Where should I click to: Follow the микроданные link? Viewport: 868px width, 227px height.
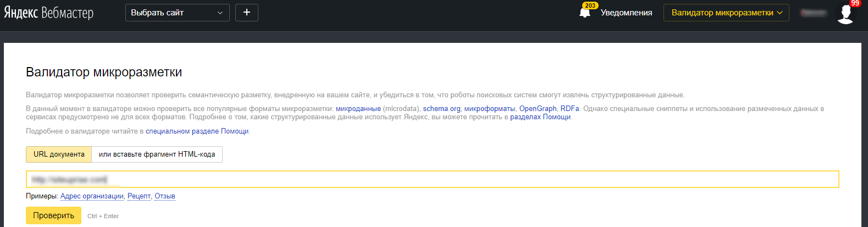[358, 109]
